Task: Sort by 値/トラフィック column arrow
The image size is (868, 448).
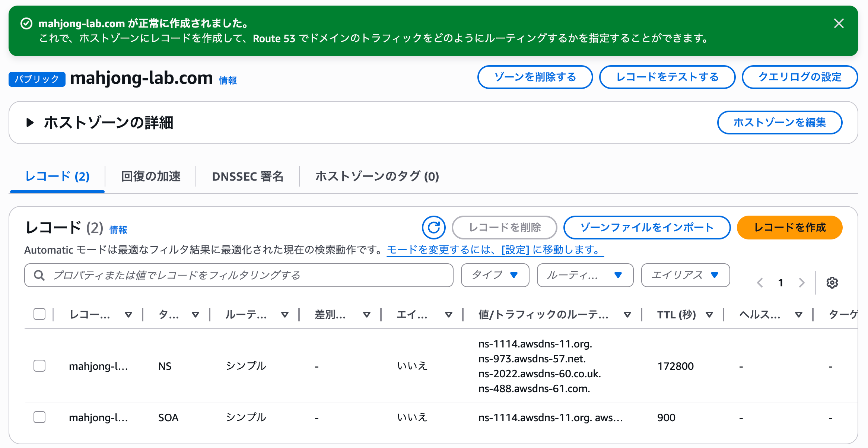Action: pos(627,315)
